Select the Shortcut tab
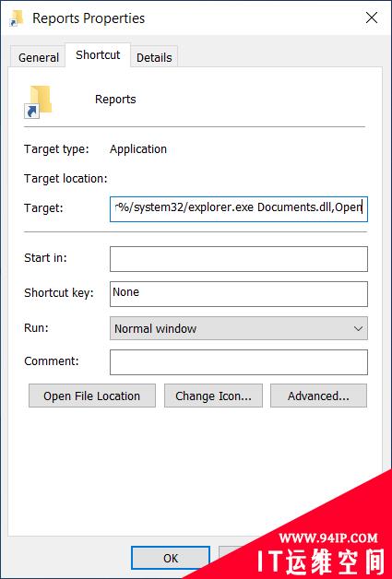The image size is (392, 579). [x=98, y=55]
